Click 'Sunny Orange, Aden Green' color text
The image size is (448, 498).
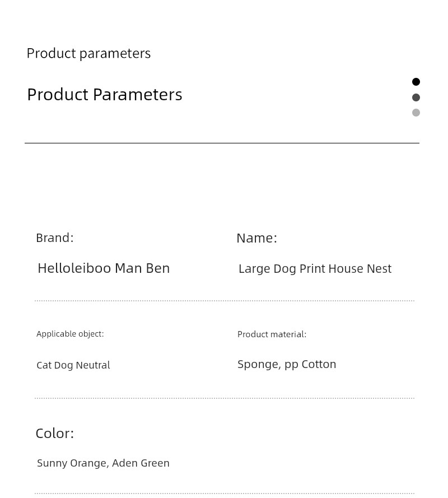point(103,463)
